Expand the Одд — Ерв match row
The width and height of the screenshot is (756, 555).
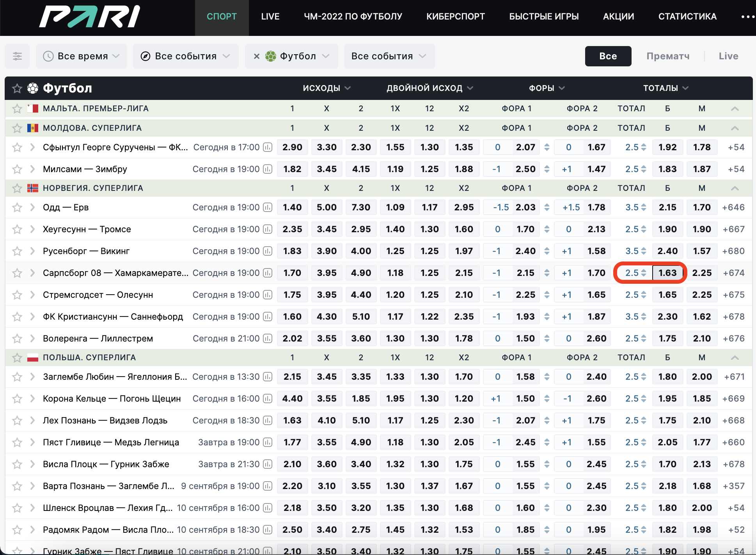pos(33,207)
